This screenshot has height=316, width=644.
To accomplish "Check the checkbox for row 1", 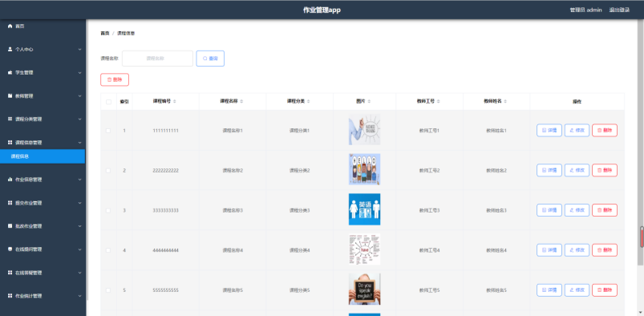I will coord(108,131).
